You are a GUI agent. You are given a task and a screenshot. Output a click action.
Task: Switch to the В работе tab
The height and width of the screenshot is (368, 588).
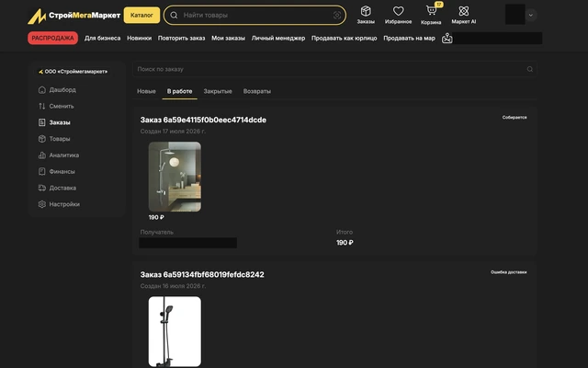click(180, 91)
